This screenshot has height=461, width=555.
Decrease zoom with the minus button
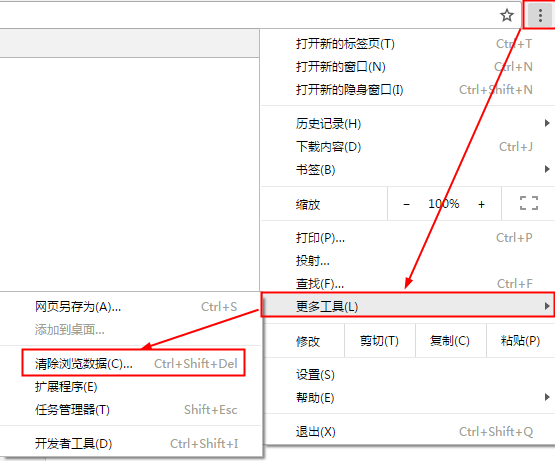406,204
